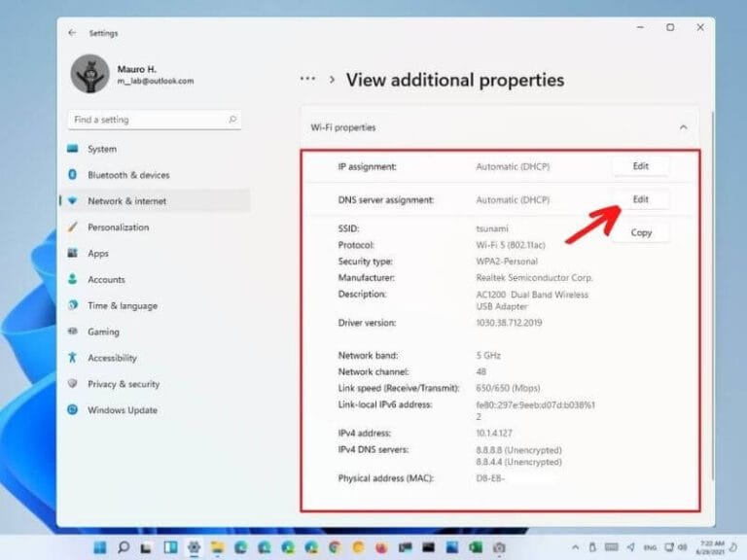Click the 5 GHz network band value
747x560 pixels.
[x=488, y=356]
